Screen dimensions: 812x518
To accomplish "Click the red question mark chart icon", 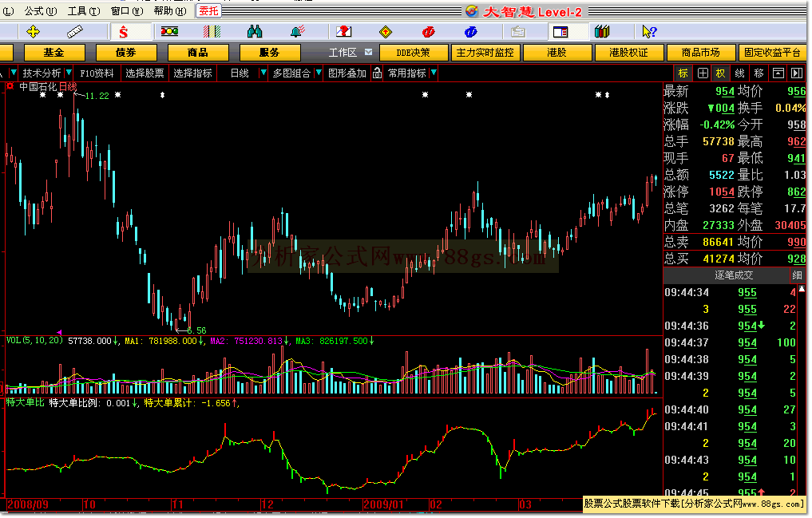I will [x=343, y=32].
